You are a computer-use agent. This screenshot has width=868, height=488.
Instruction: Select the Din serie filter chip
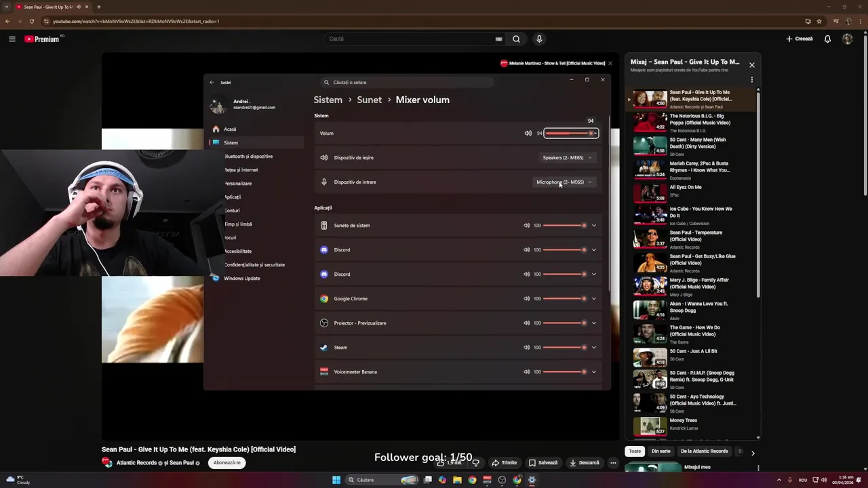[x=660, y=451]
